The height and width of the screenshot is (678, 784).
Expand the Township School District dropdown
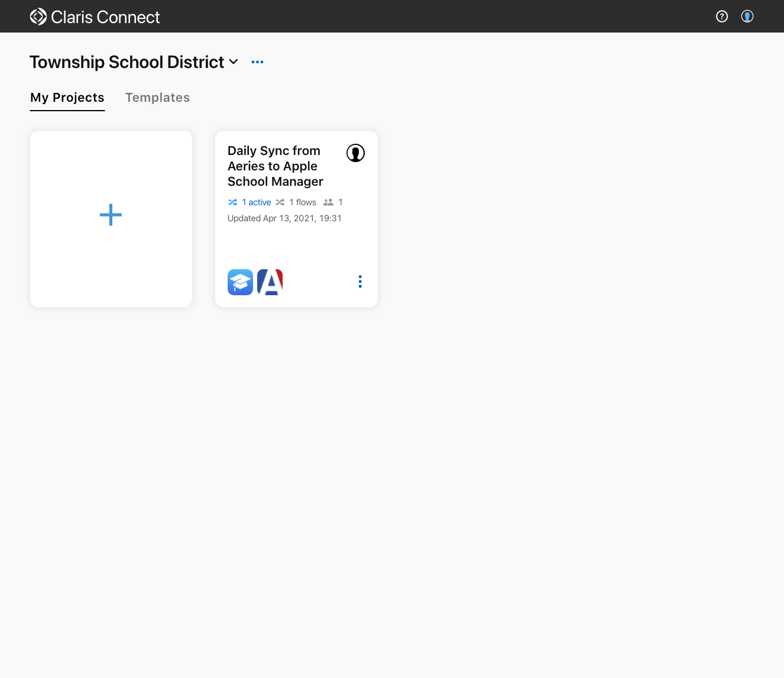click(x=233, y=62)
